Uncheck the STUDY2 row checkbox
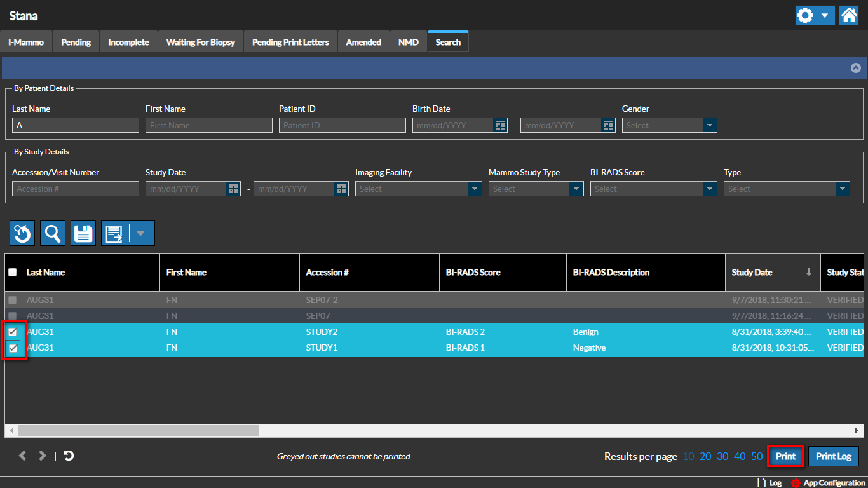The image size is (868, 488). (x=13, y=332)
